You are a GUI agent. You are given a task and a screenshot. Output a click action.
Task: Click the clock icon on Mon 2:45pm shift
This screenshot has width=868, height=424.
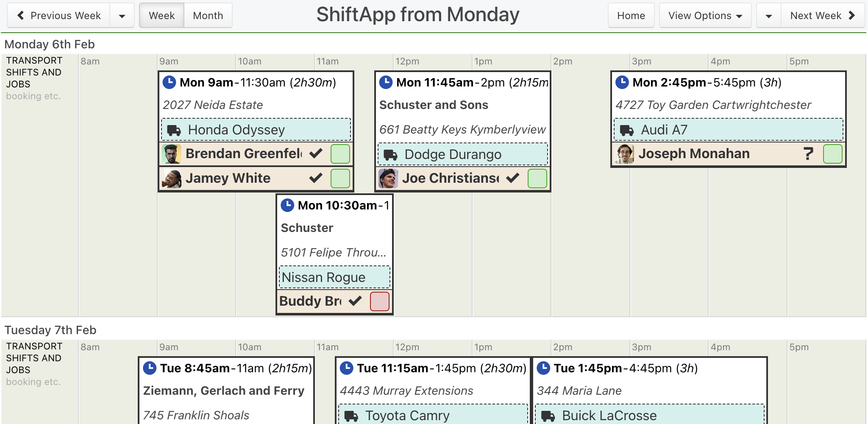tap(622, 82)
